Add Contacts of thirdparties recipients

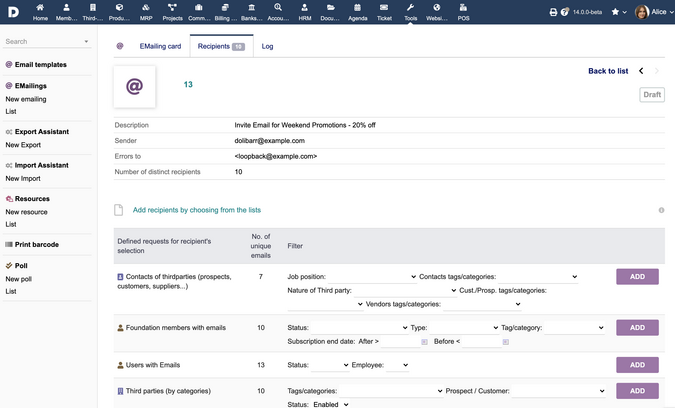tap(637, 277)
